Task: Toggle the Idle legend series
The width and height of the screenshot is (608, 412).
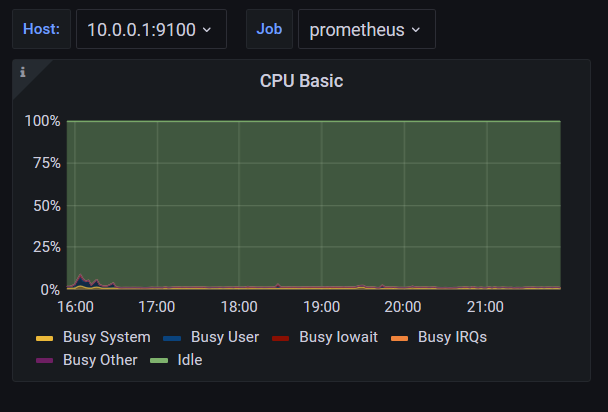Action: tap(190, 360)
